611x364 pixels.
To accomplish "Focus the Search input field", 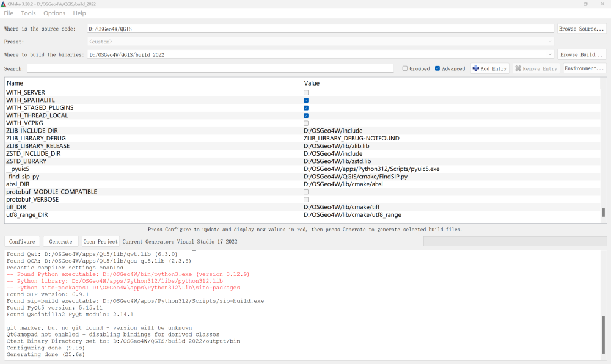I will pyautogui.click(x=210, y=68).
